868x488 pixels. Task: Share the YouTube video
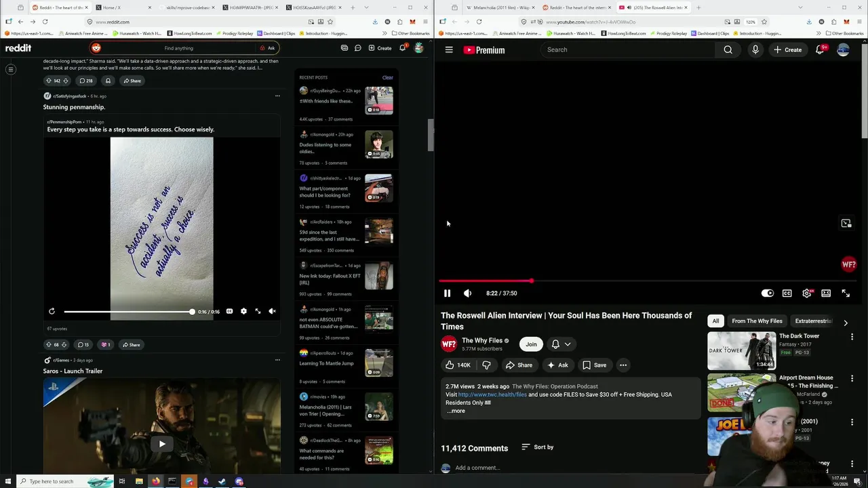pos(519,365)
